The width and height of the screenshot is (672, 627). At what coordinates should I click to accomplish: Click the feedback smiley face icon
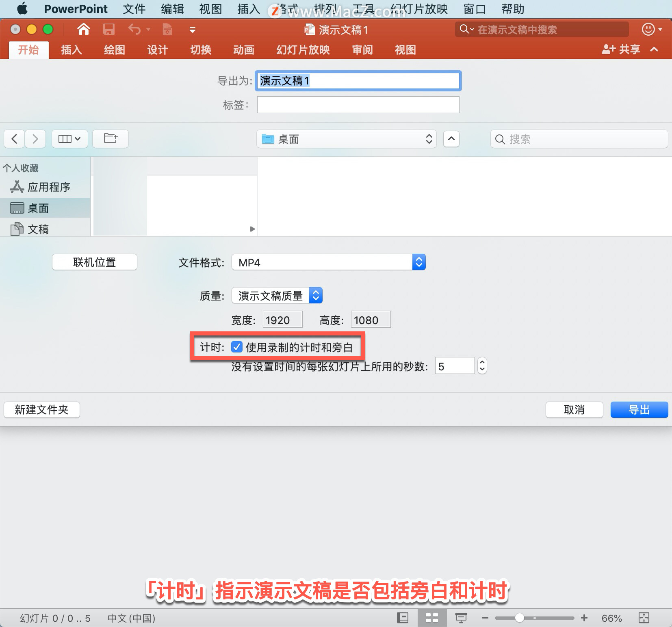coord(648,29)
